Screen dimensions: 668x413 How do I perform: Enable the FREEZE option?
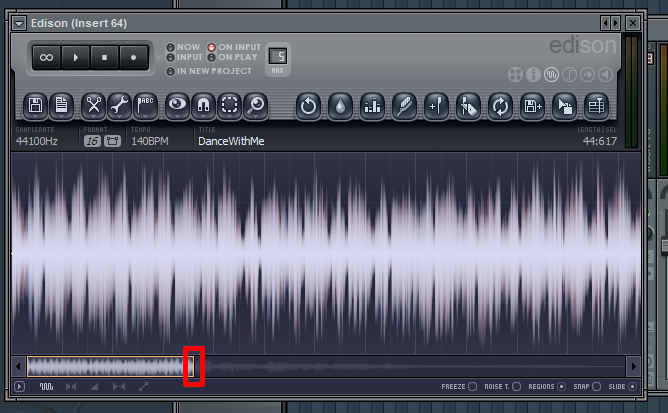(x=472, y=387)
